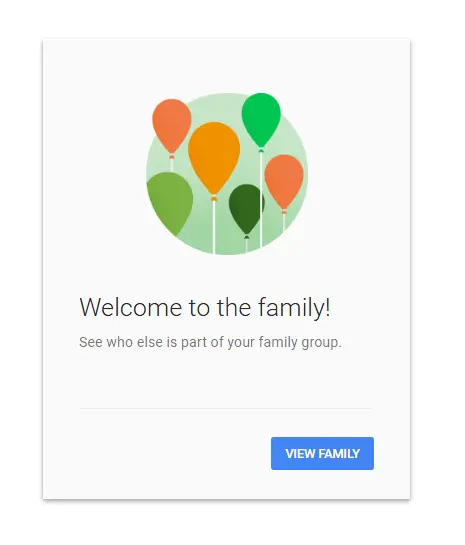Viewport: 465px width, 545px height.
Task: Click pale green circle background of illustration
Action: (227, 174)
